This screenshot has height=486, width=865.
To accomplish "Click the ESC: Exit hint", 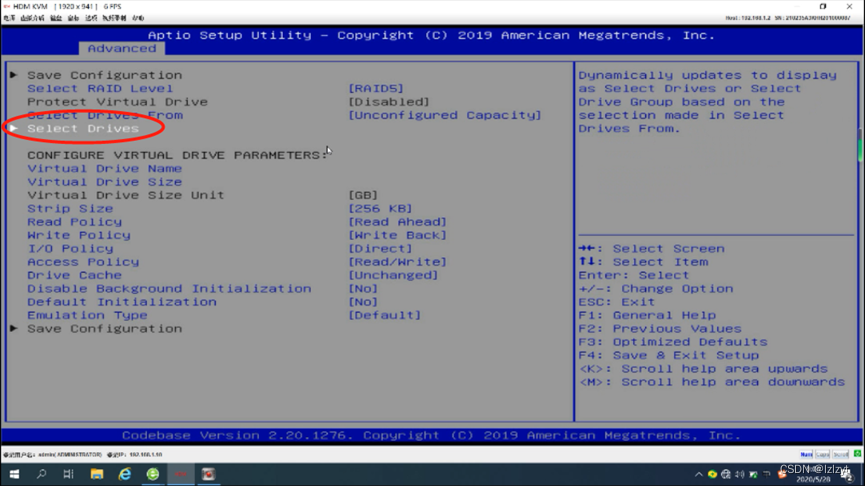I will tap(616, 302).
